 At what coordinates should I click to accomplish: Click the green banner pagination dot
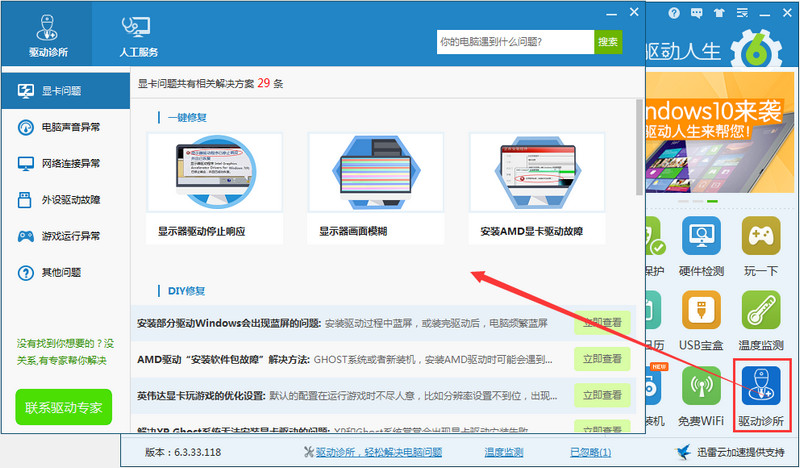click(712, 201)
